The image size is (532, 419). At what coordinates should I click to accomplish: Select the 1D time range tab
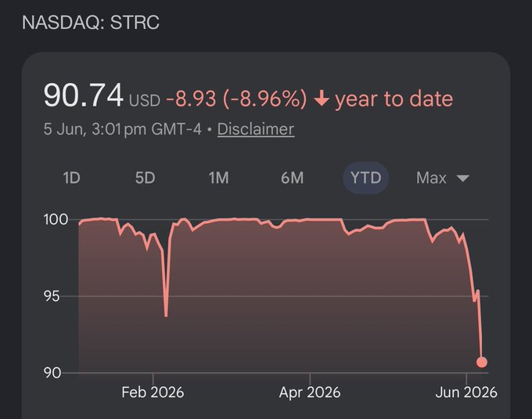click(x=72, y=178)
